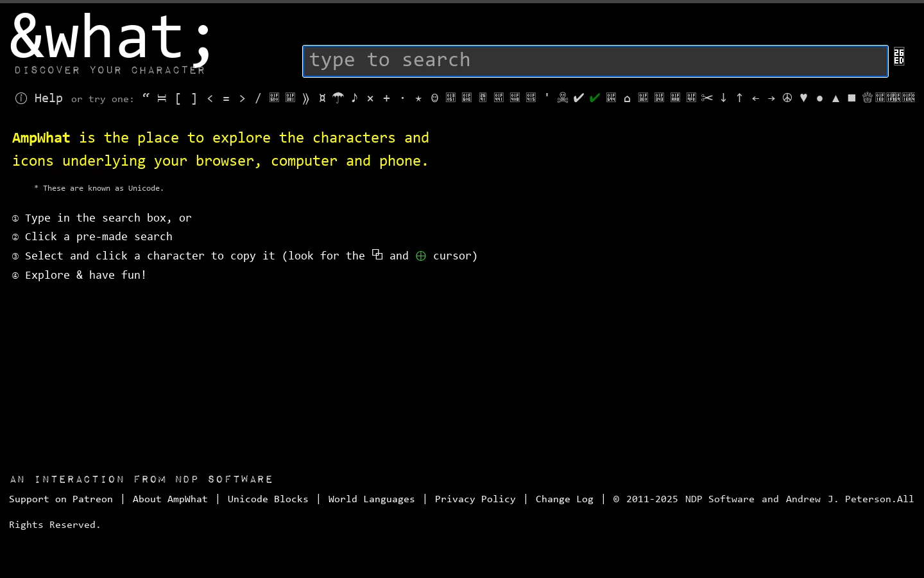The width and height of the screenshot is (924, 578).
Task: Browse the Unicode Blocks link
Action: point(268,499)
